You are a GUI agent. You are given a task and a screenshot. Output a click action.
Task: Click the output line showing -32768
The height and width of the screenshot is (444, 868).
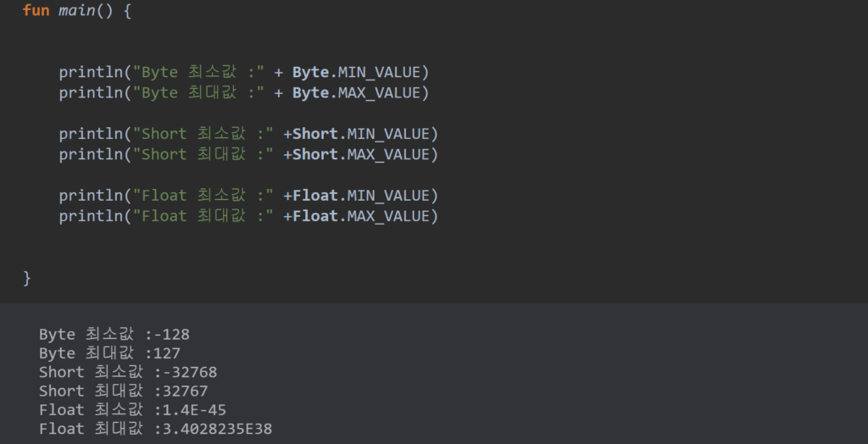123,372
